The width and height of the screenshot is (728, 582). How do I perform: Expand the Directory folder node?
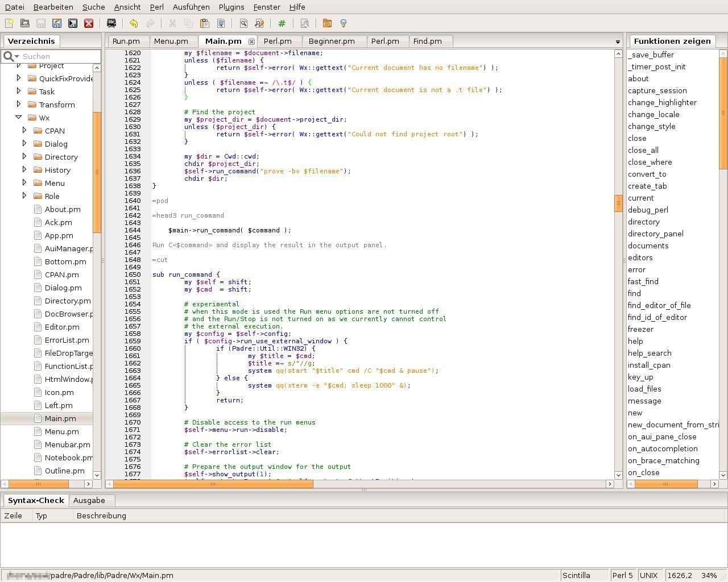pos(24,156)
